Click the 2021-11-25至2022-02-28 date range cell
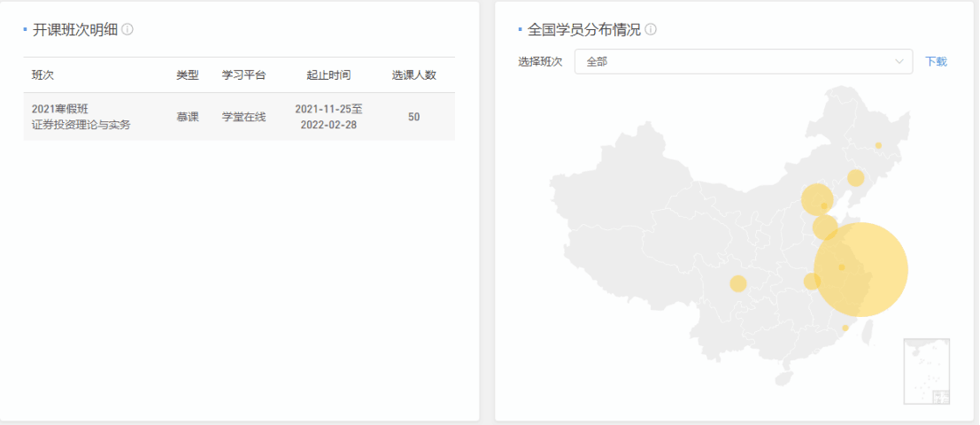 (x=328, y=117)
